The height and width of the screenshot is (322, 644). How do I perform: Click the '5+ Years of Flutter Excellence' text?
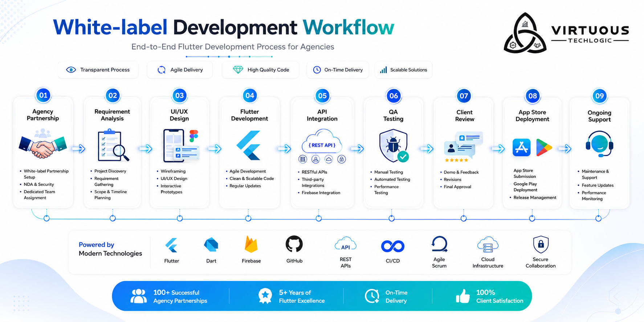302,297
